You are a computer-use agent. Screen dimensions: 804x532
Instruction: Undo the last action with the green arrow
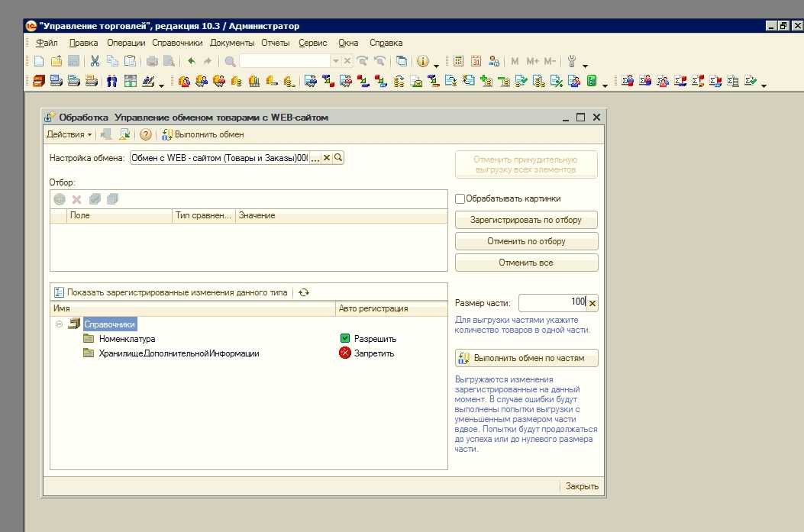(191, 62)
